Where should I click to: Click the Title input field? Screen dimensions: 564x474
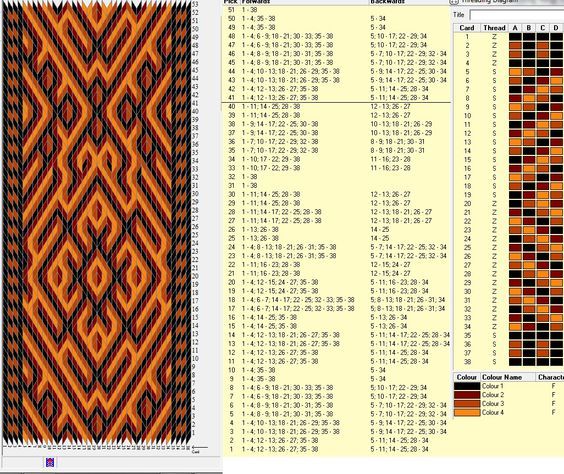517,15
